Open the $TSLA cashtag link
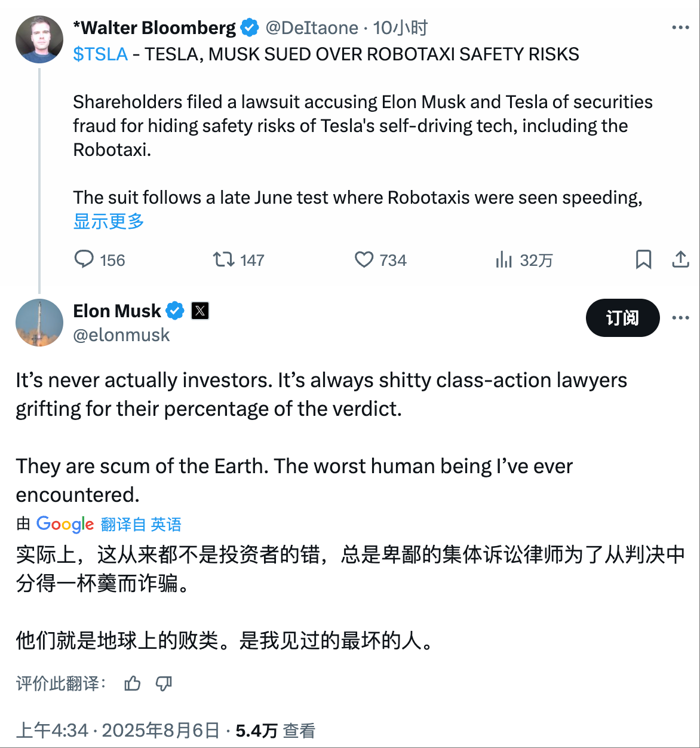 click(x=100, y=54)
